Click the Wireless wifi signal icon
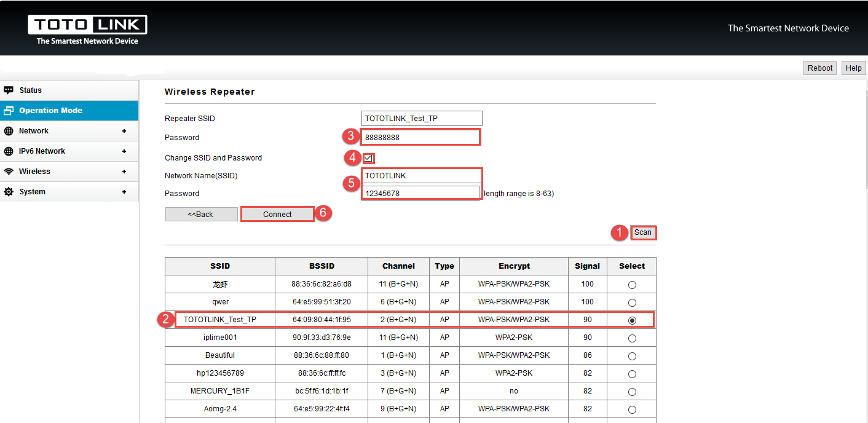868x423 pixels. pyautogui.click(x=9, y=172)
